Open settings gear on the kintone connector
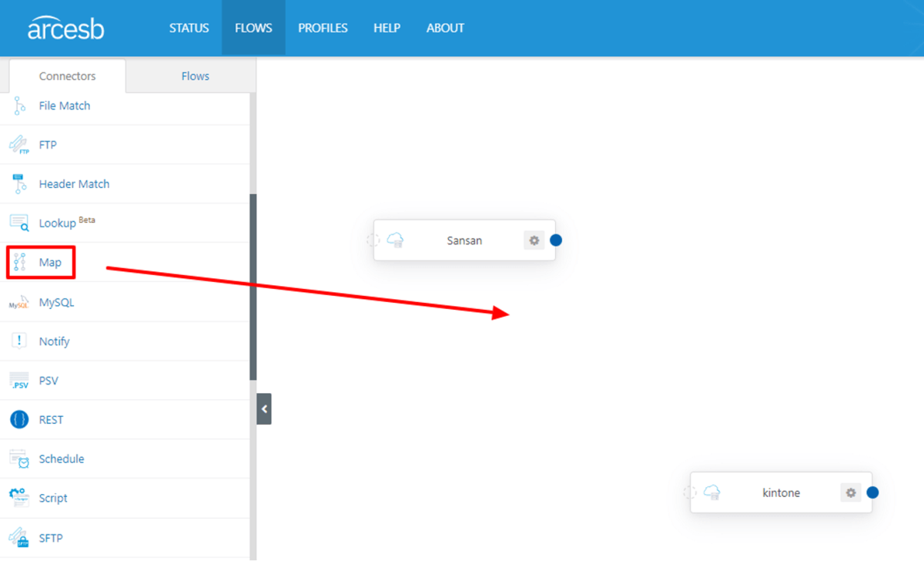The image size is (924, 561). 851,492
